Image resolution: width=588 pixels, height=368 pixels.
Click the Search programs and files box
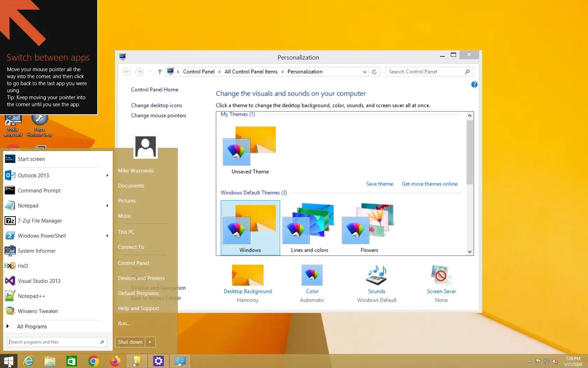click(57, 342)
